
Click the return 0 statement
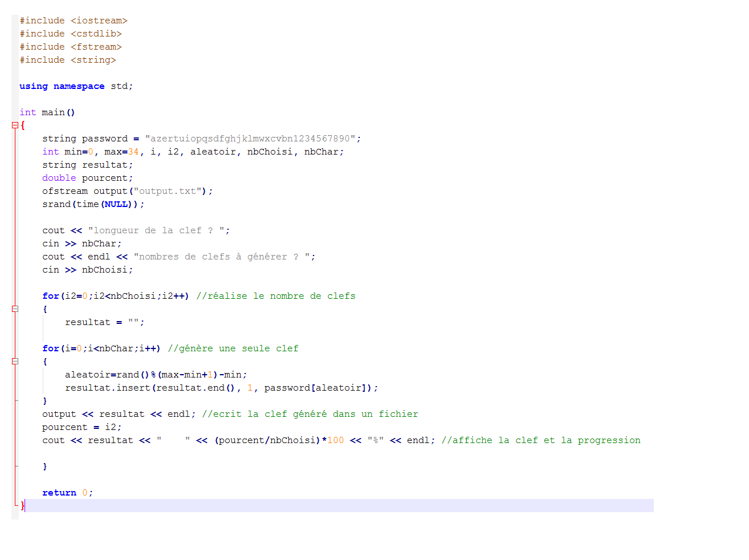point(67,493)
